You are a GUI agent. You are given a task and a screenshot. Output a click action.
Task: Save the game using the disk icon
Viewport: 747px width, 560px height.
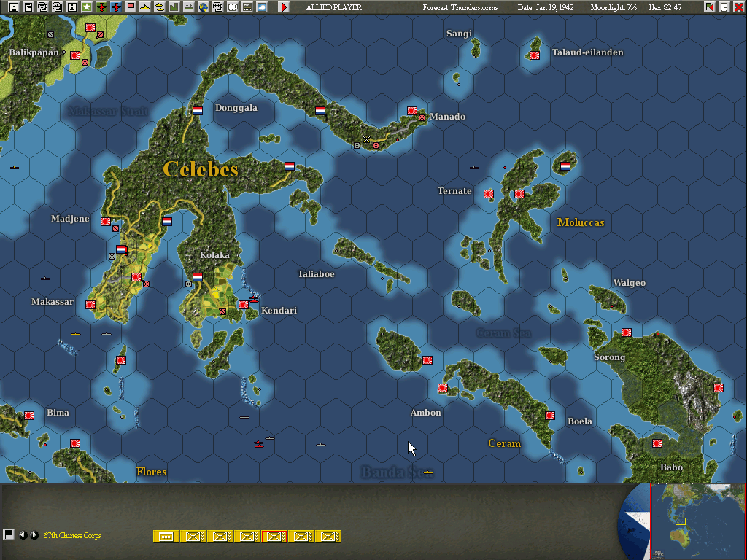12,7
